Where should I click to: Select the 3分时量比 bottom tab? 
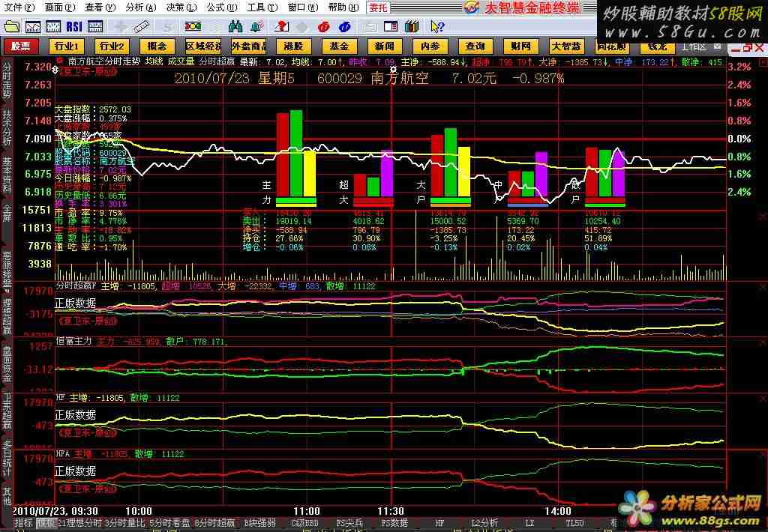click(x=125, y=523)
